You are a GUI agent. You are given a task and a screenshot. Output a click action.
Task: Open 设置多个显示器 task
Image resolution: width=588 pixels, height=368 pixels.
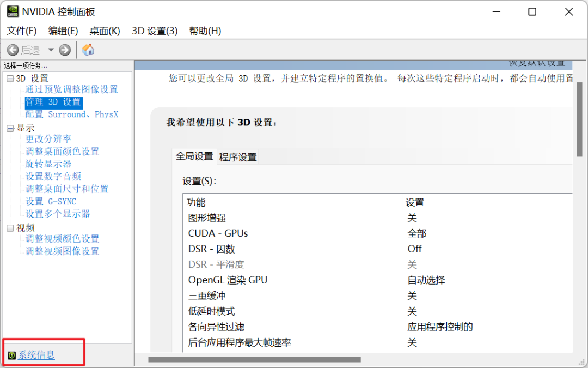click(58, 214)
